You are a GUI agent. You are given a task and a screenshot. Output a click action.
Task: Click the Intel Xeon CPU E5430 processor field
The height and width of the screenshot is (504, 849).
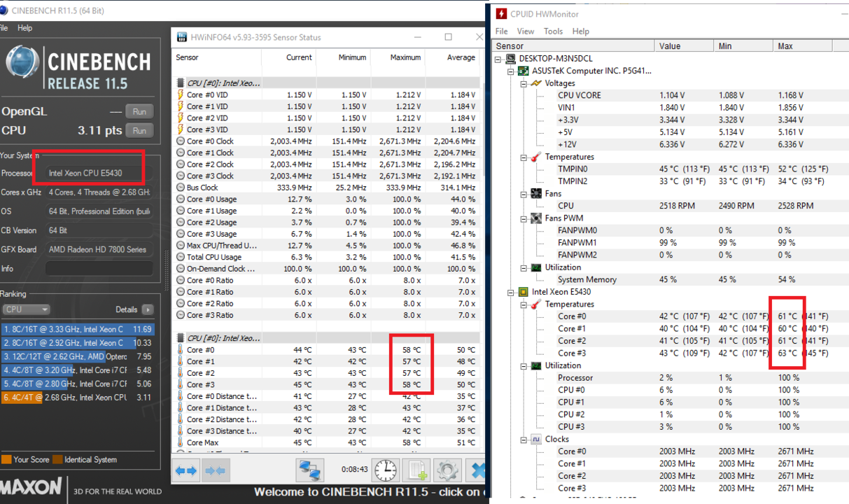tap(99, 173)
